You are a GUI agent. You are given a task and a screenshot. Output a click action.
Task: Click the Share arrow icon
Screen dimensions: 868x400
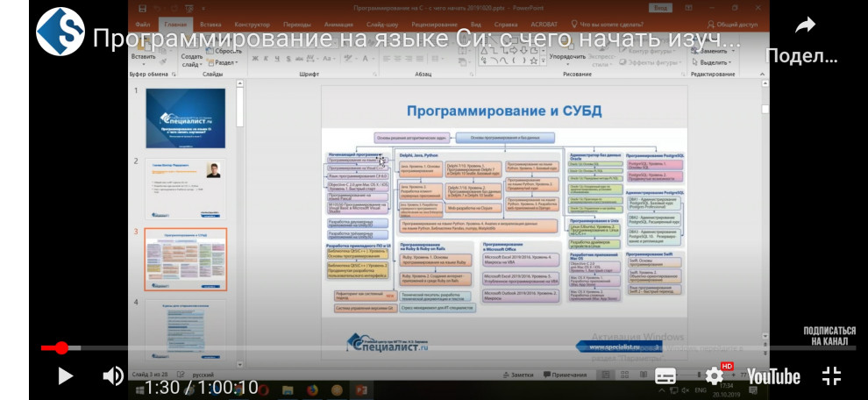[x=804, y=26]
